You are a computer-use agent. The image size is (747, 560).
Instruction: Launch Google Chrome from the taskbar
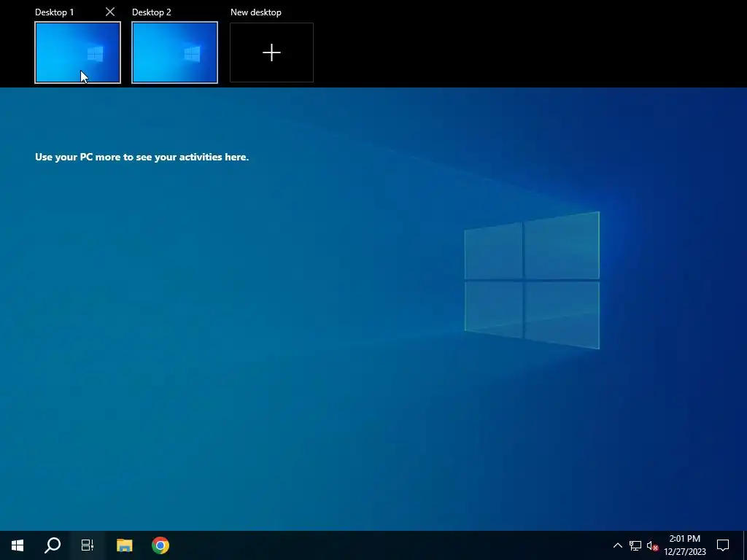point(160,545)
